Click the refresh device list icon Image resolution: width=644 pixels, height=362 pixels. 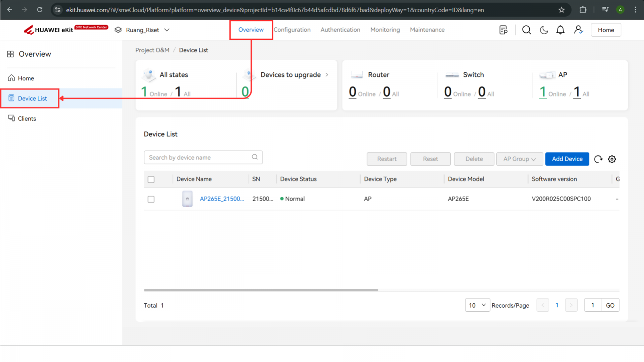click(x=598, y=159)
